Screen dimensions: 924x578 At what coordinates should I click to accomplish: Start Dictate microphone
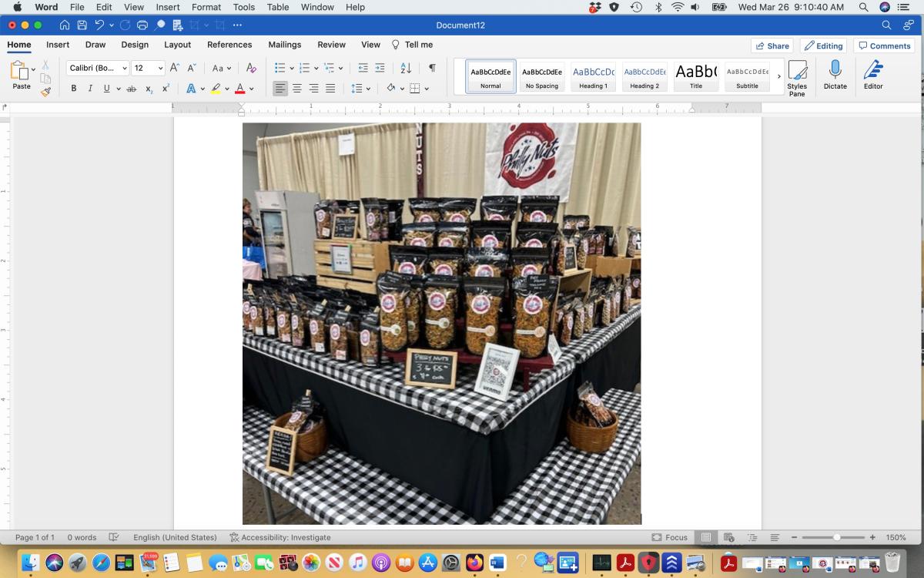(x=835, y=75)
